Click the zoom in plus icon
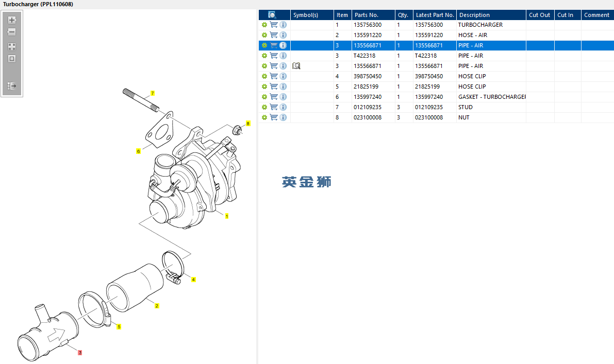 [12, 20]
